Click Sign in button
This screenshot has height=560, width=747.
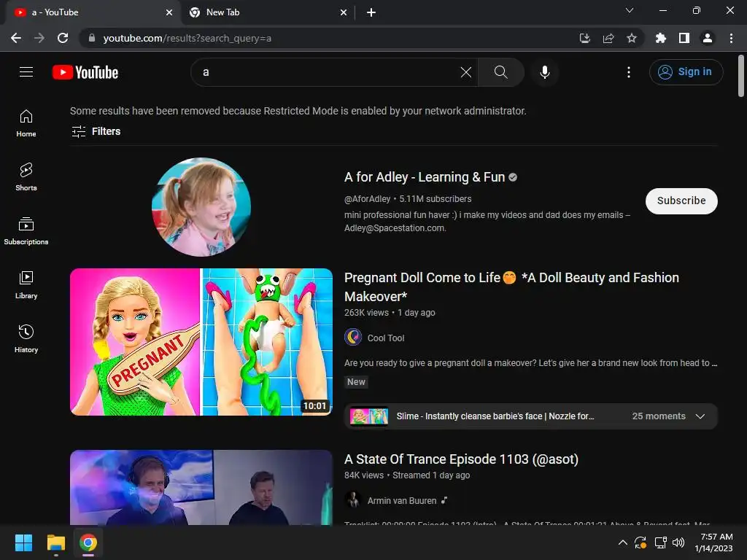coord(686,72)
